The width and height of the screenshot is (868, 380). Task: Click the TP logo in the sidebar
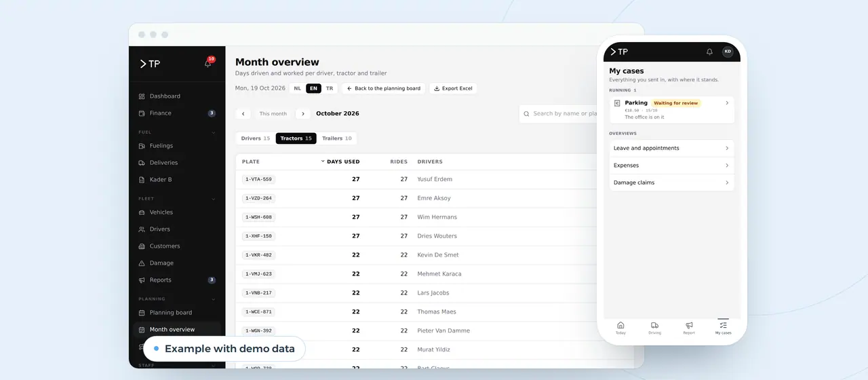pyautogui.click(x=150, y=64)
